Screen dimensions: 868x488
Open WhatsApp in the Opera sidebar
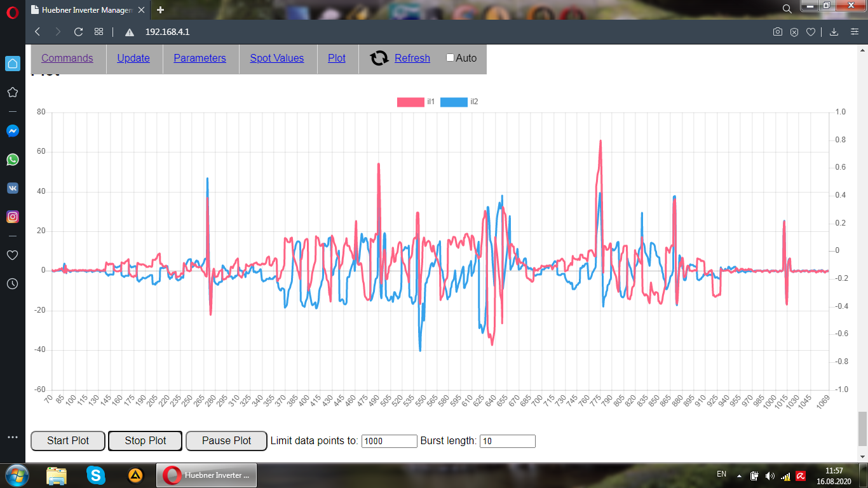click(12, 159)
